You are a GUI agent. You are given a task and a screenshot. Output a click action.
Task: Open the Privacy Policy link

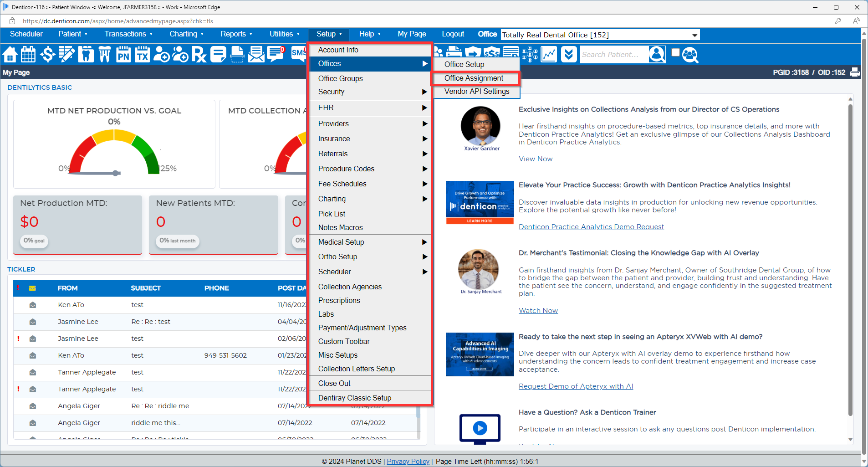point(408,462)
